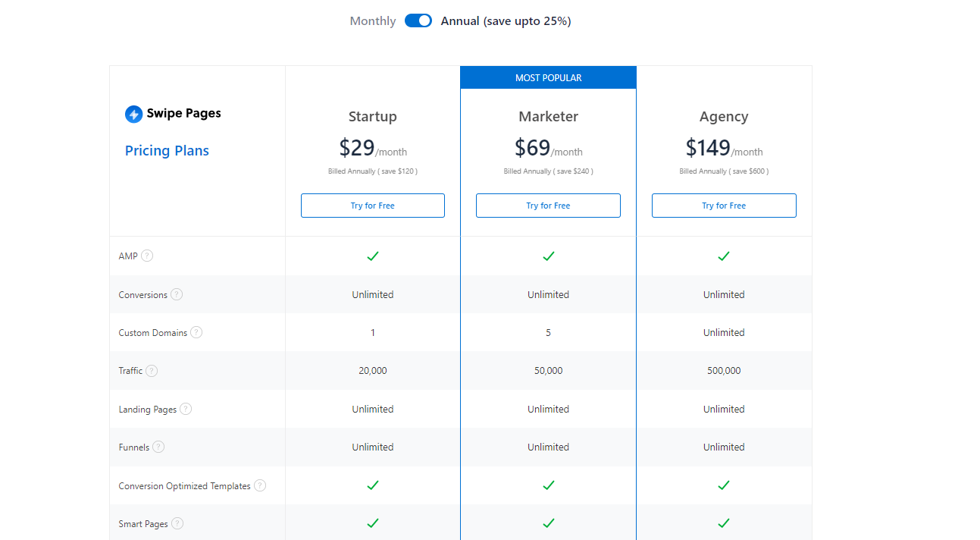This screenshot has width=980, height=540.
Task: Click the Swipe Pages lightning logo icon
Action: [133, 114]
